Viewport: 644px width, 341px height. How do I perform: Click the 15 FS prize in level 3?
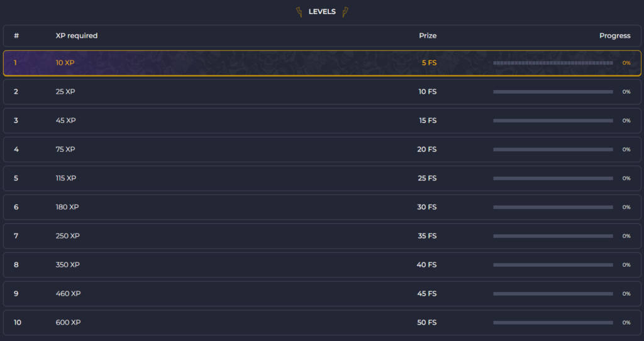(428, 121)
